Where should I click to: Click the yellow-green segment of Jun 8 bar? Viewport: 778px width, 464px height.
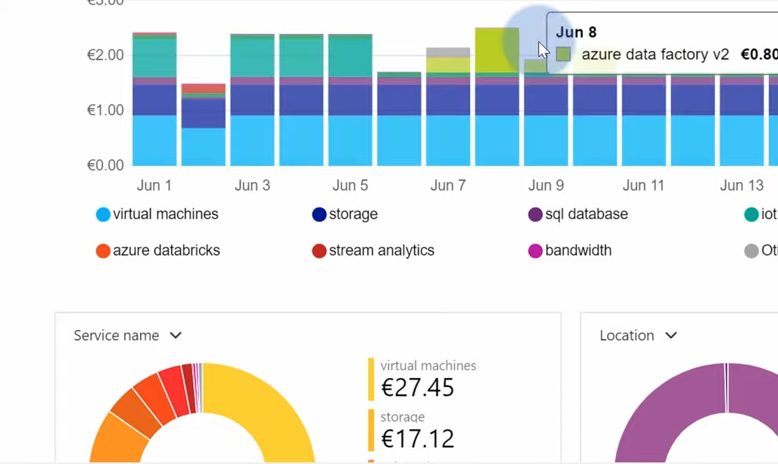coord(497,50)
